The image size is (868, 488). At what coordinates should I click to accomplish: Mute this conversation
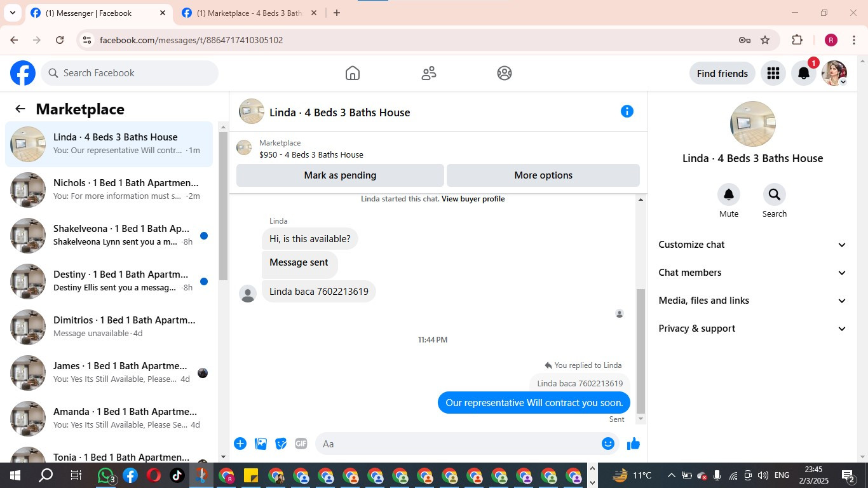729,194
